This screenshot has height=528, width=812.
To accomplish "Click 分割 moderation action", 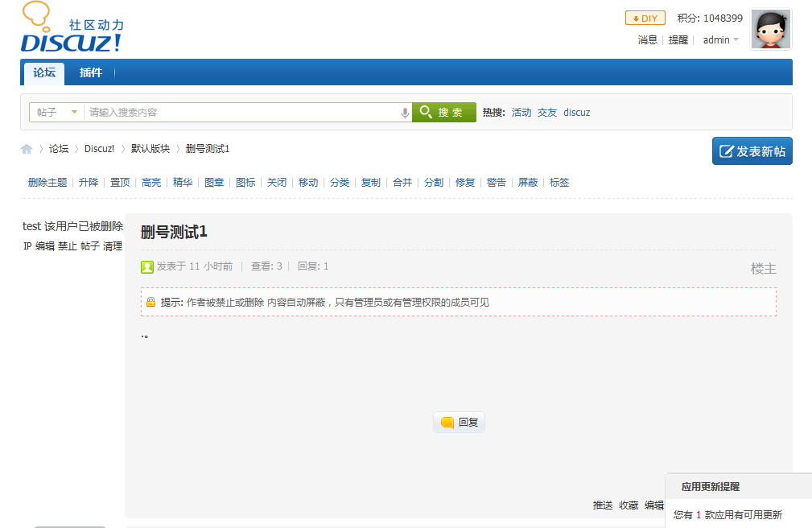I will [434, 183].
